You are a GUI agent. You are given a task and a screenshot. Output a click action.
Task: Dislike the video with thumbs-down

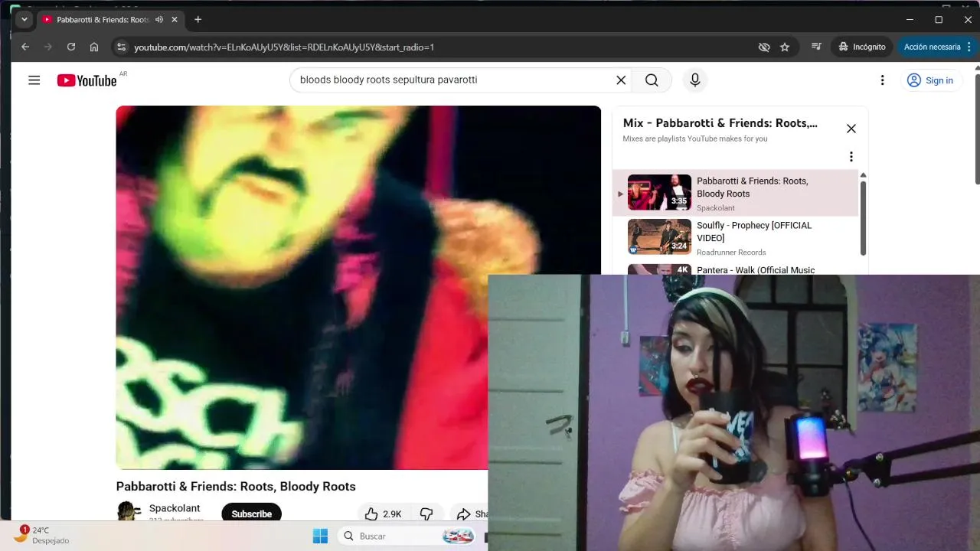(427, 514)
